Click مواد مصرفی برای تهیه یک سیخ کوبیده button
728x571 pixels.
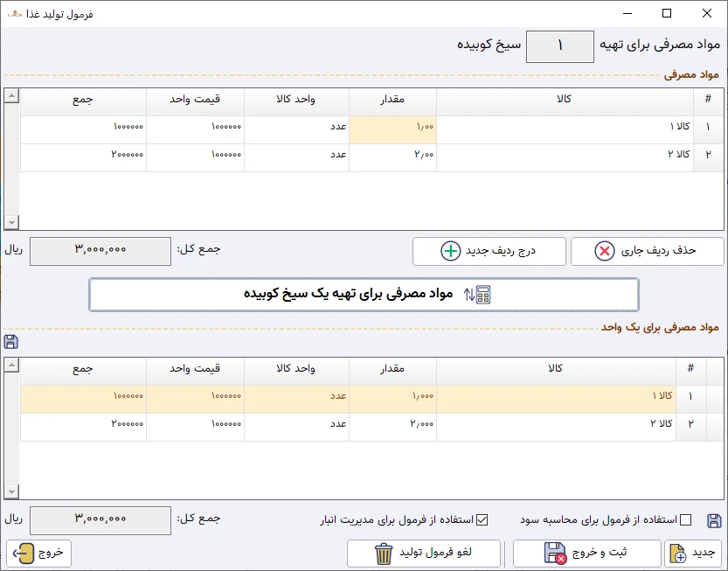(x=364, y=295)
